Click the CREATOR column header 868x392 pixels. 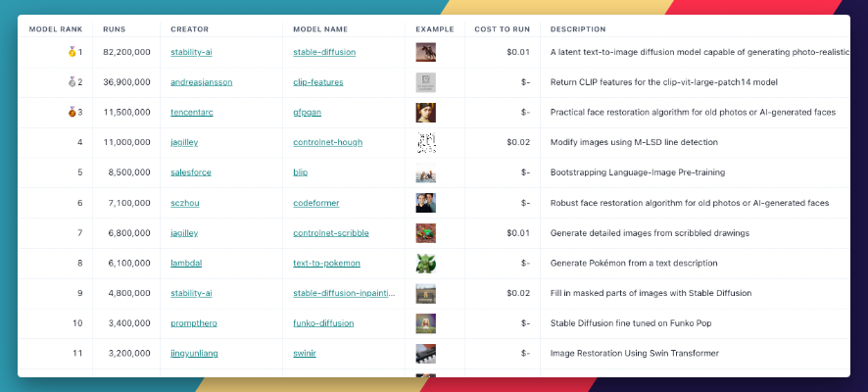(x=189, y=29)
